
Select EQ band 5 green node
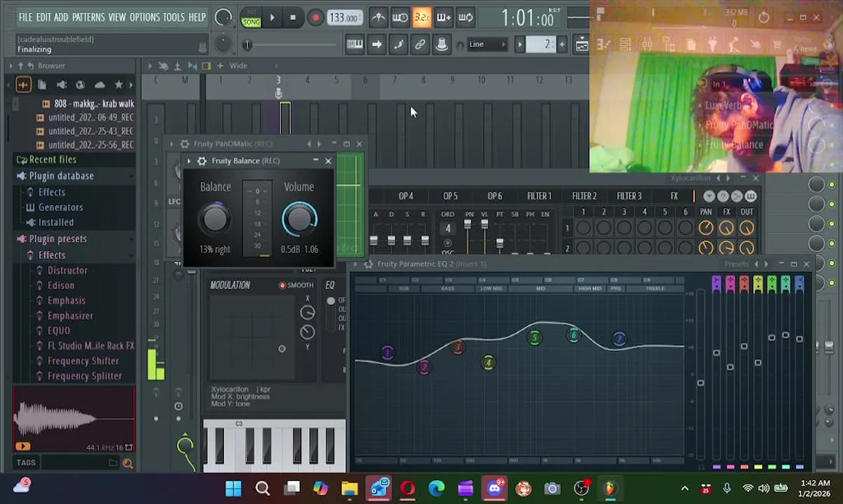(x=534, y=338)
